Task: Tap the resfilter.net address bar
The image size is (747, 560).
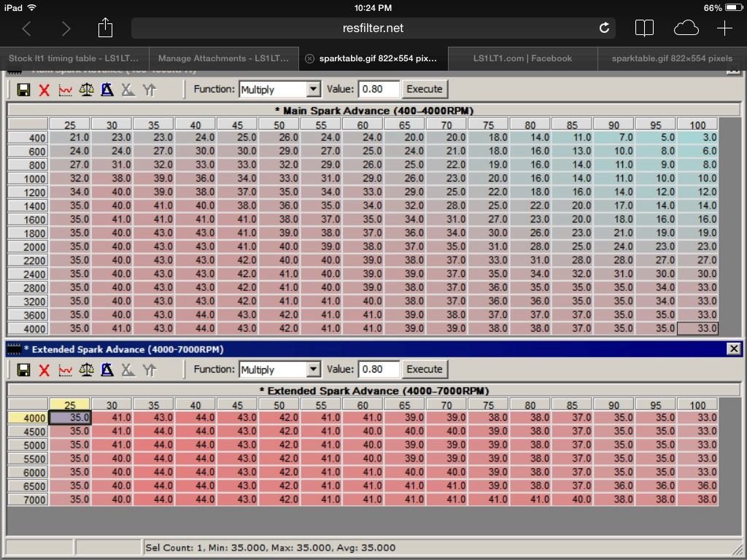Action: (373, 28)
